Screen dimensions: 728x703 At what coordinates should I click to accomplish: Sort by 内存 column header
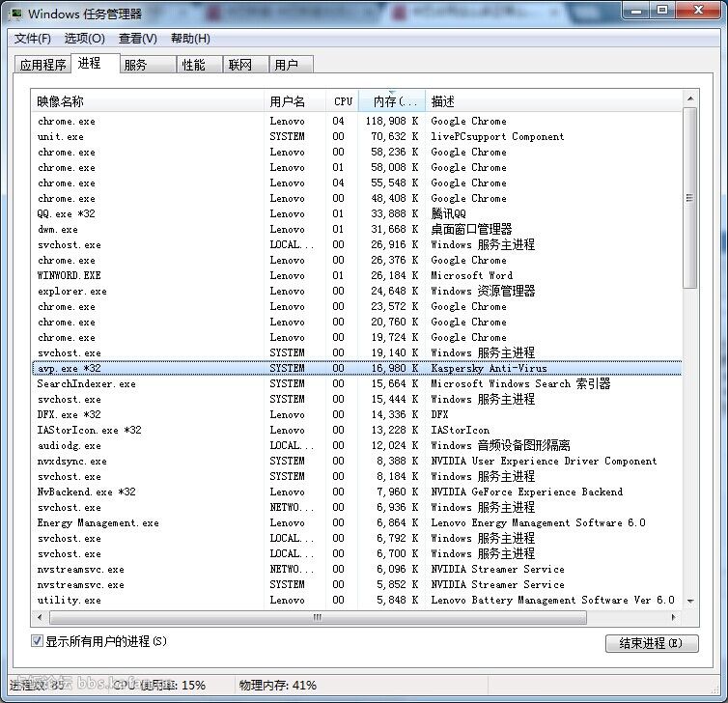point(392,101)
